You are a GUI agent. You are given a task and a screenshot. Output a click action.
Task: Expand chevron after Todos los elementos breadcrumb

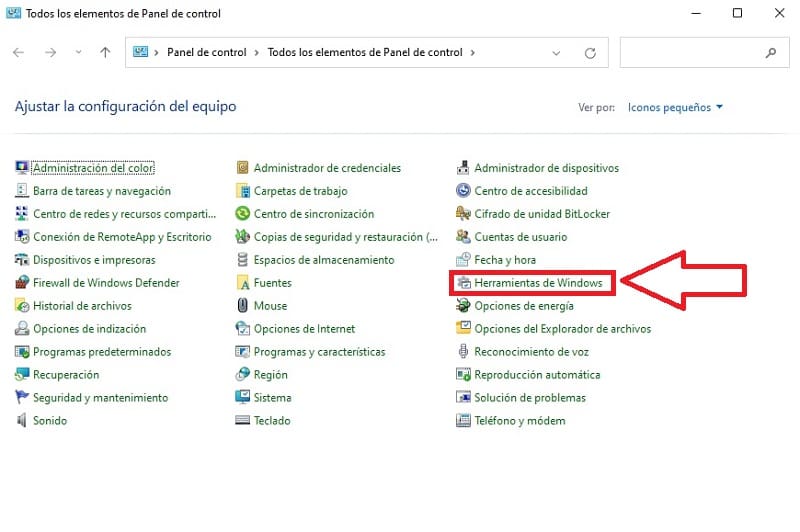(x=472, y=53)
